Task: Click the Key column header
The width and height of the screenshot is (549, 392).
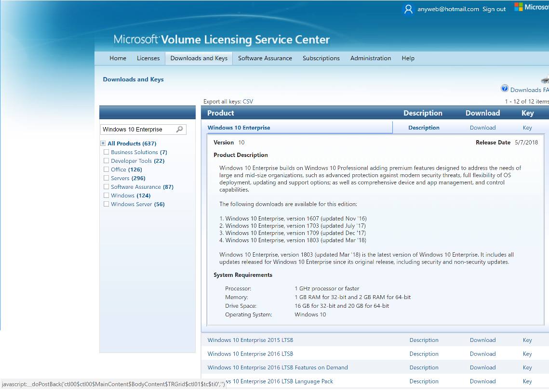Action: (527, 113)
